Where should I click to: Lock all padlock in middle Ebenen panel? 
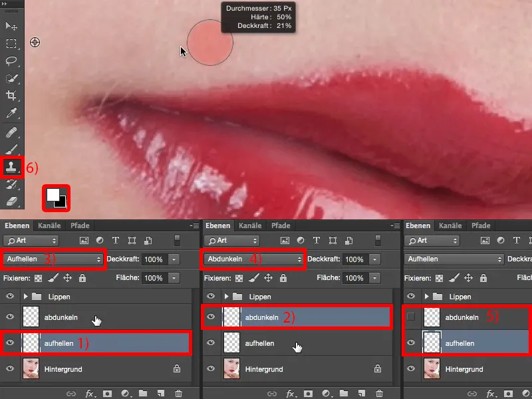(283, 278)
